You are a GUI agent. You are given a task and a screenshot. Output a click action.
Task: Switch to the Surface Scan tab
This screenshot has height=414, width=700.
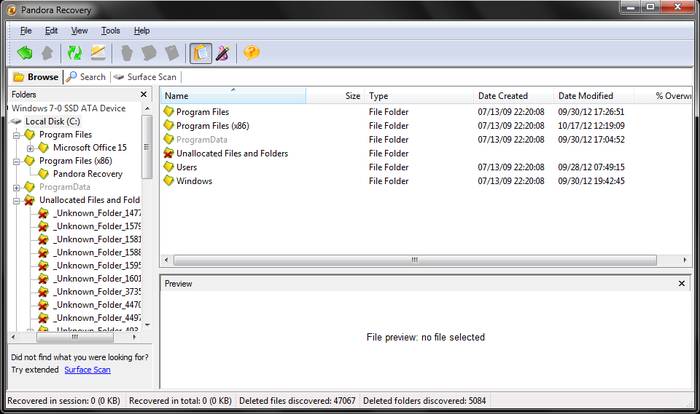point(146,77)
